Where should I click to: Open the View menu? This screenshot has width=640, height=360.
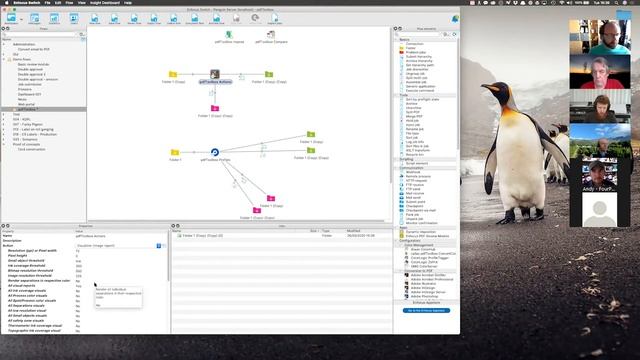82,2
